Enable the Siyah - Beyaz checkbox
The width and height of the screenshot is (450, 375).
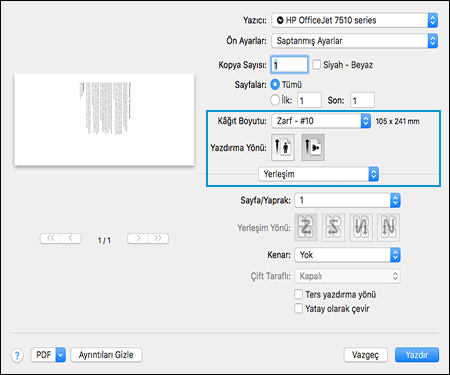pos(316,64)
